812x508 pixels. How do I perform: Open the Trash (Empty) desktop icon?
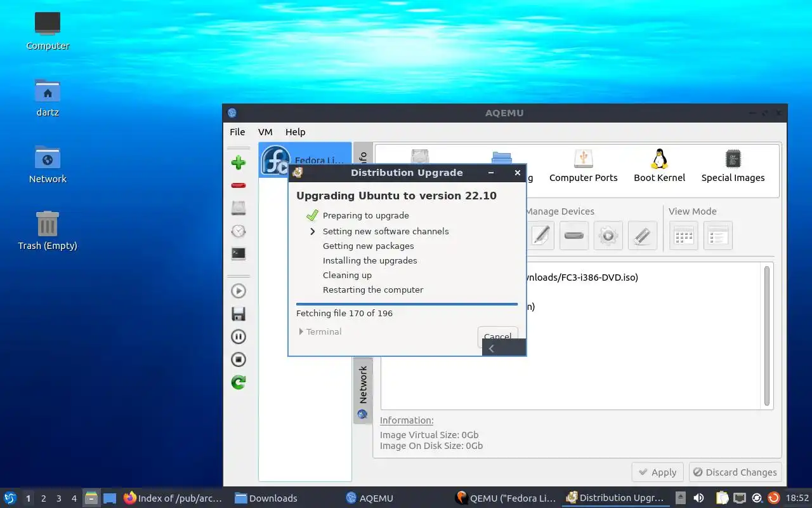click(x=48, y=231)
